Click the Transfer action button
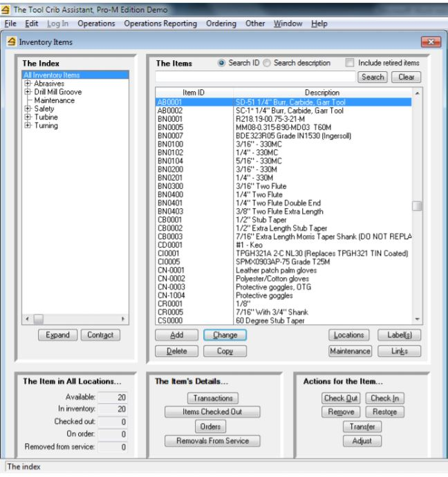Image resolution: width=448 pixels, height=477 pixels. 362,427
